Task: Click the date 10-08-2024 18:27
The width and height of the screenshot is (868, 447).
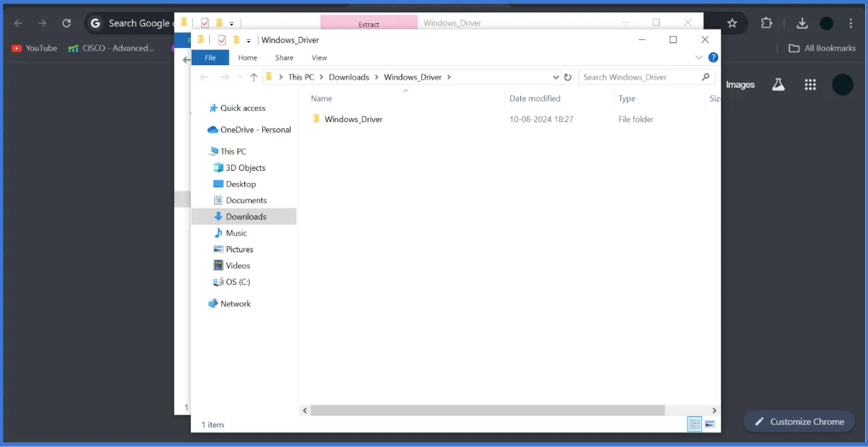Action: 541,119
